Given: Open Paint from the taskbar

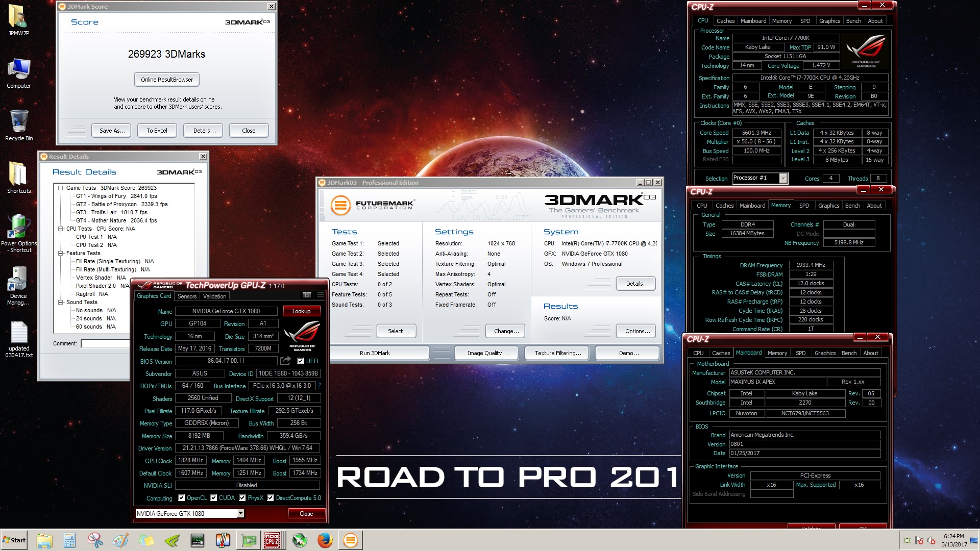Looking at the screenshot, I should click(x=121, y=540).
